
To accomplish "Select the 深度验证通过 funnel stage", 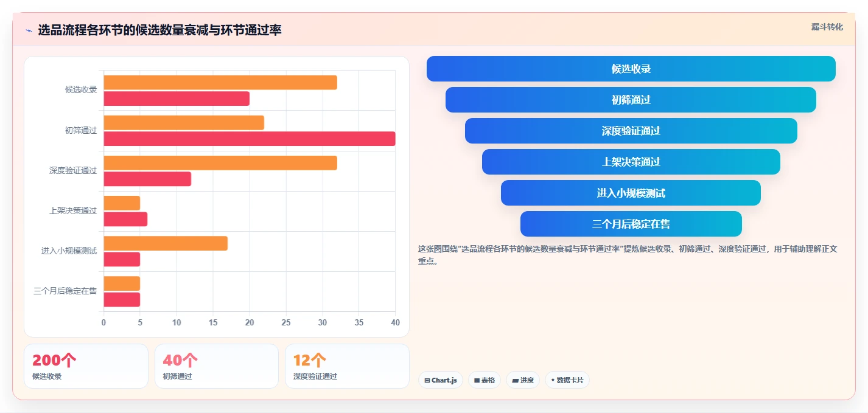I will 631,131.
